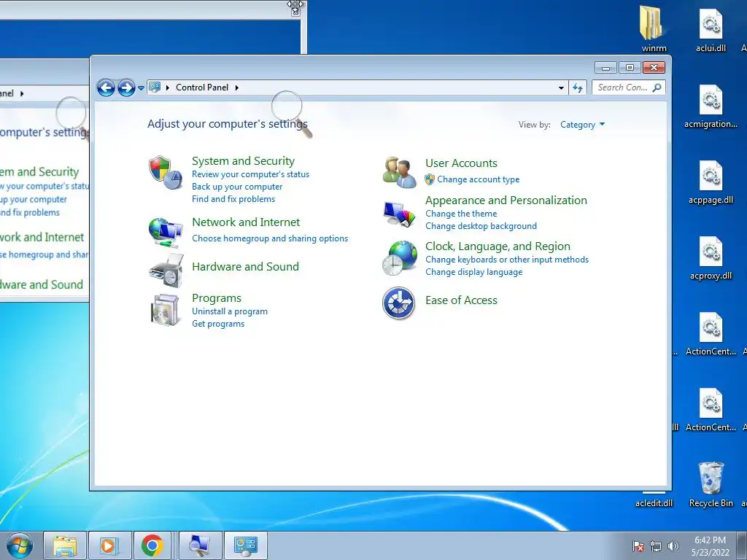Expand the address bar history dropdown

click(x=561, y=87)
